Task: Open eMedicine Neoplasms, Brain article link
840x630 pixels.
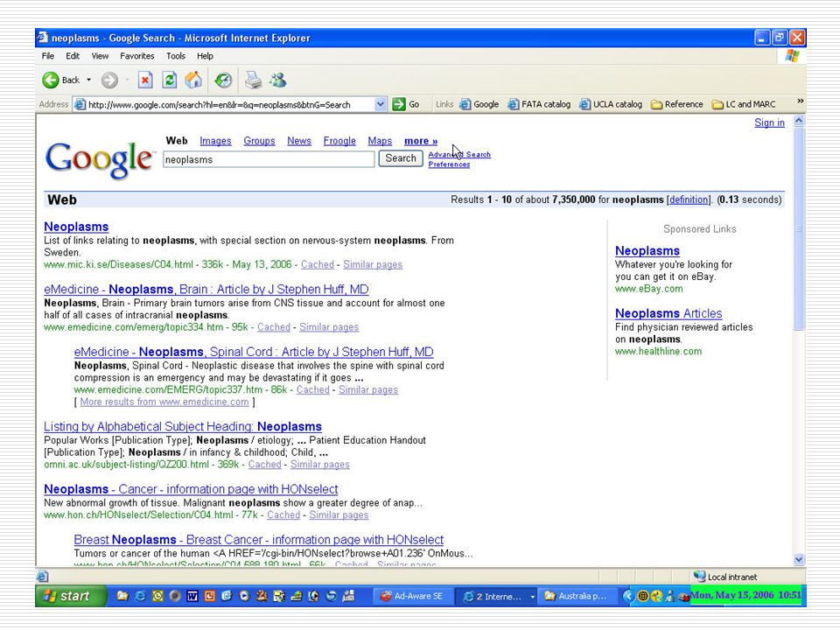Action: [x=206, y=290]
